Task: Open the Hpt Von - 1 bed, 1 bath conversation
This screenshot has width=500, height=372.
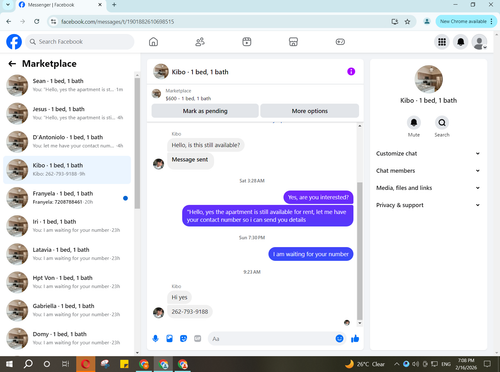Action: [x=67, y=282]
